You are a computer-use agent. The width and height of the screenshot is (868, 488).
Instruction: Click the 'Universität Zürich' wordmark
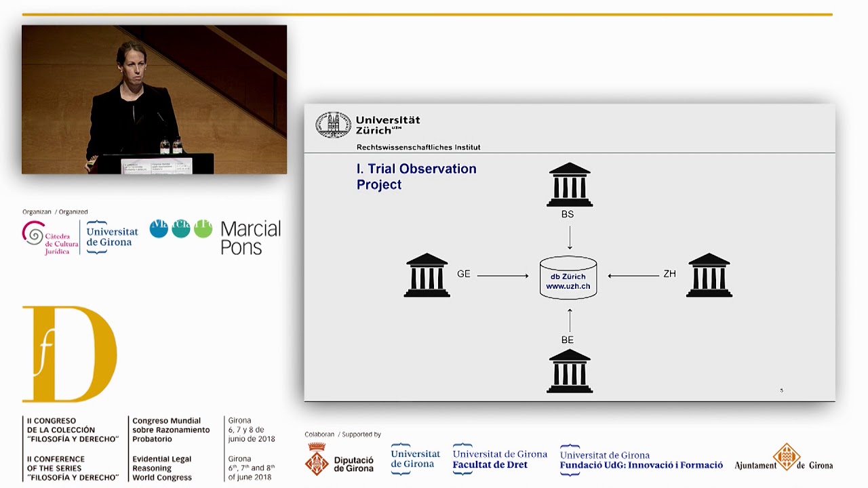(388, 125)
